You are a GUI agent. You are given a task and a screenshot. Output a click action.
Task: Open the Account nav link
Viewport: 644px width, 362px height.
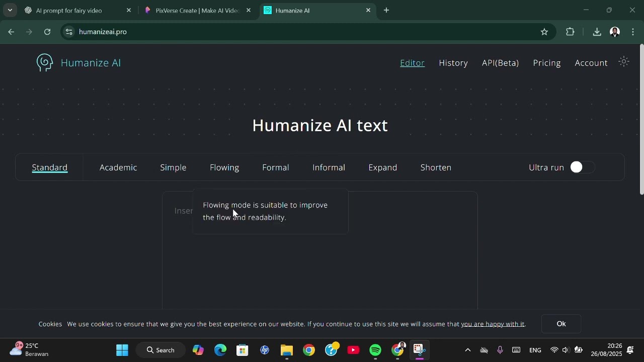591,63
